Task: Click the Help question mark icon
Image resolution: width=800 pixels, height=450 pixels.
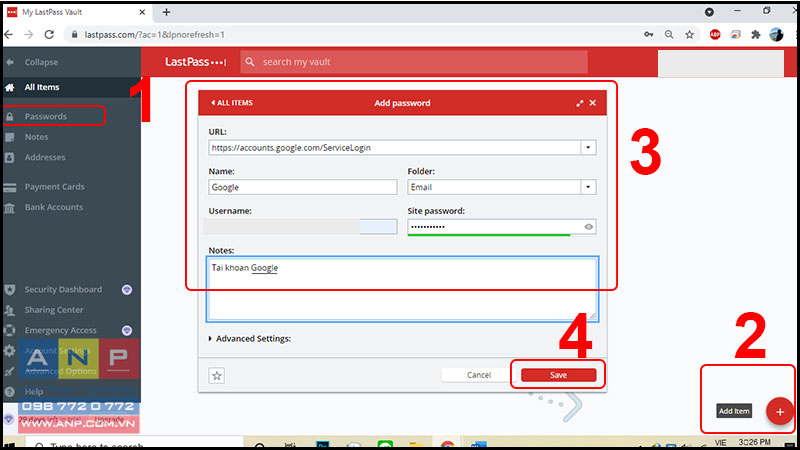Action: 10,392
